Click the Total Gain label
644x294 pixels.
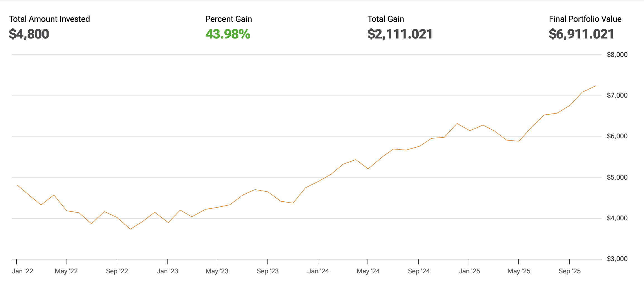coord(386,19)
